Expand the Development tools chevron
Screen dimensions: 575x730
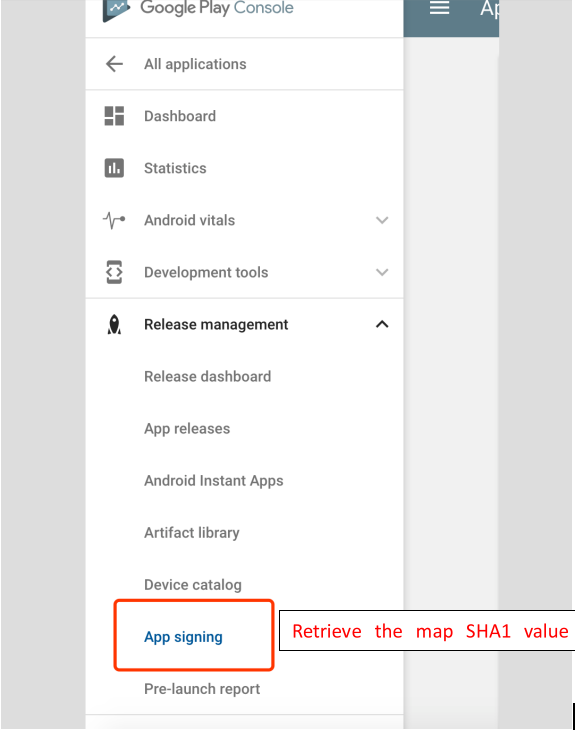point(382,272)
